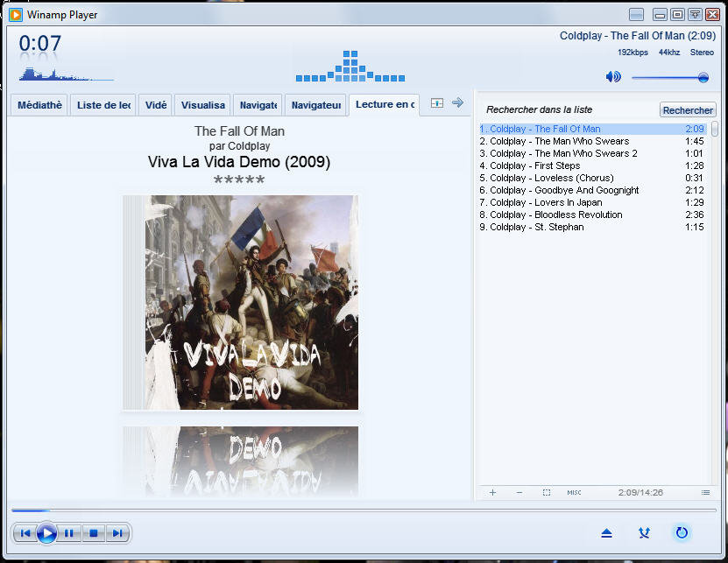Switch to Liste de lecture tab

(103, 105)
